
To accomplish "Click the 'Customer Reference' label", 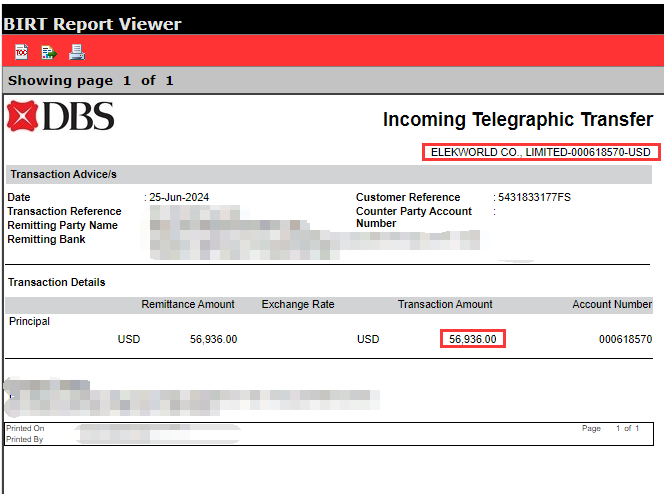I will pos(408,197).
